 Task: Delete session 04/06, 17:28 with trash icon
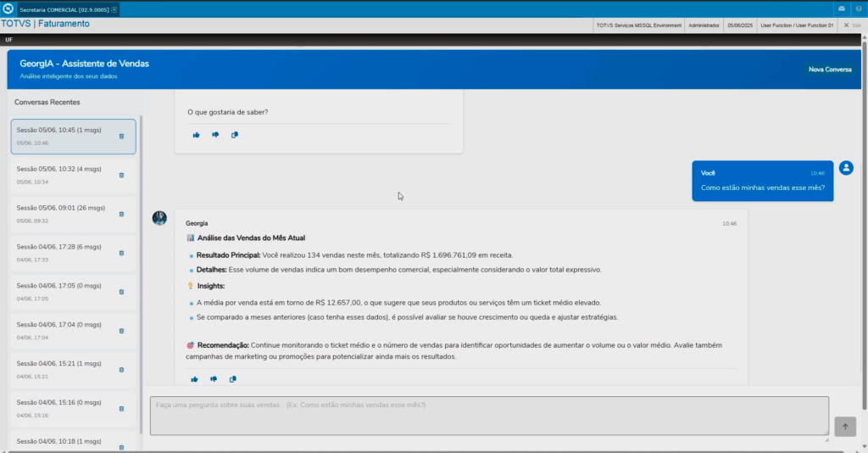click(122, 253)
